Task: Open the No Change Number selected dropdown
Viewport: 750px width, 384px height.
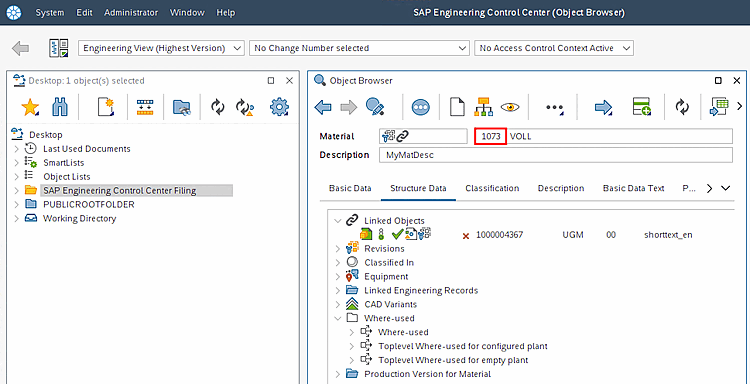Action: (x=359, y=48)
